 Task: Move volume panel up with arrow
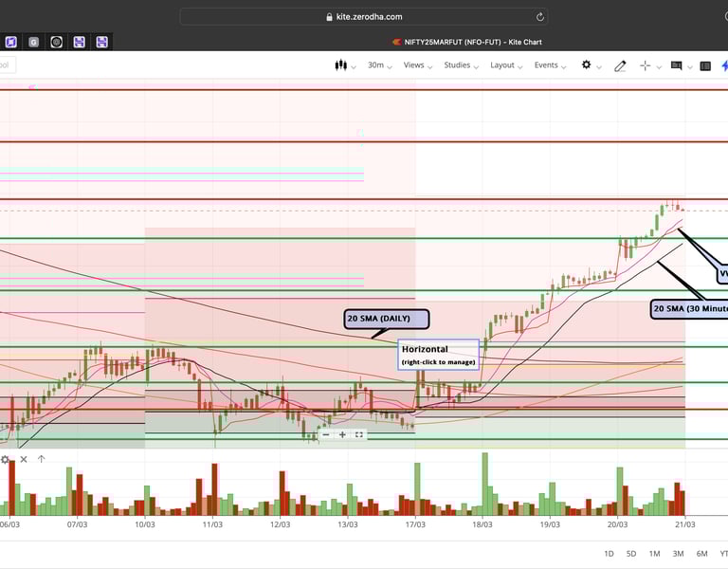(42, 459)
